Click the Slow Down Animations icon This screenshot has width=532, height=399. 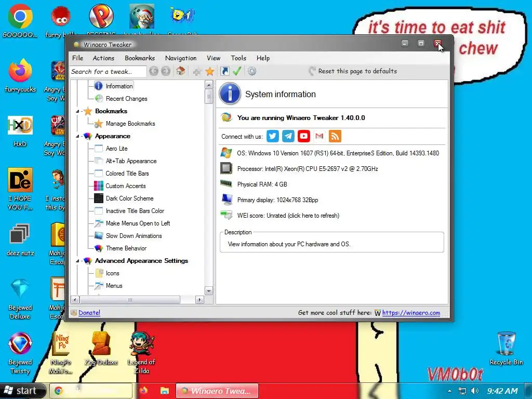pos(99,236)
